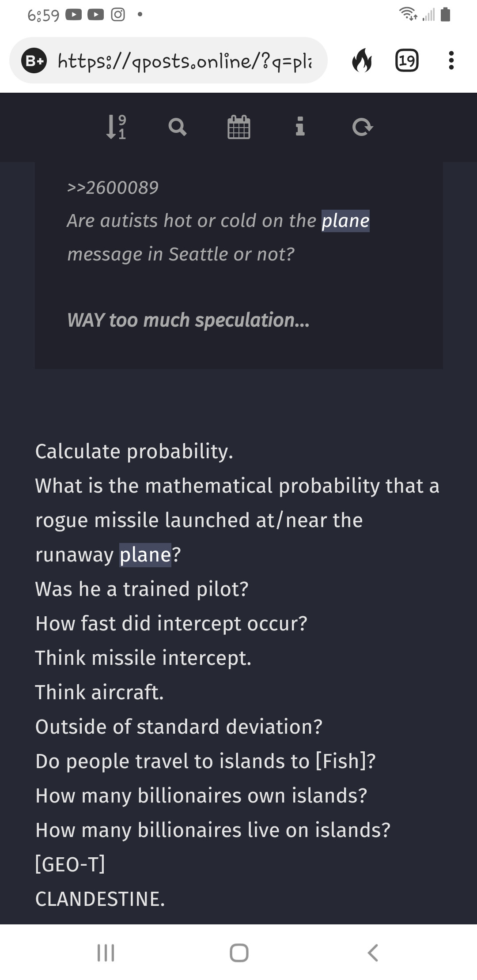Tap the Instagram notification status icon
The width and height of the screenshot is (477, 980).
click(x=118, y=15)
